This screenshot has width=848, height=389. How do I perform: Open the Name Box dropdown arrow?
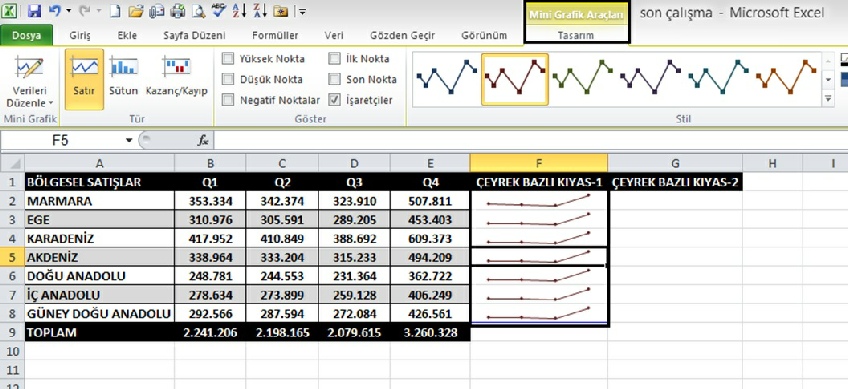tap(129, 141)
